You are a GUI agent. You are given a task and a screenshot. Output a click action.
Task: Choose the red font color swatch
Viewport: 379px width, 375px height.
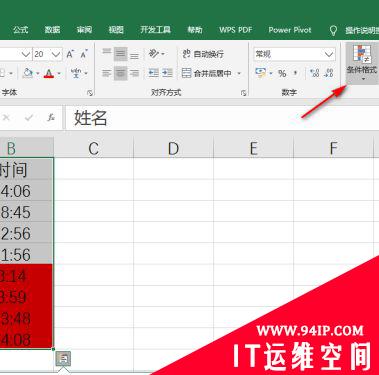point(49,73)
